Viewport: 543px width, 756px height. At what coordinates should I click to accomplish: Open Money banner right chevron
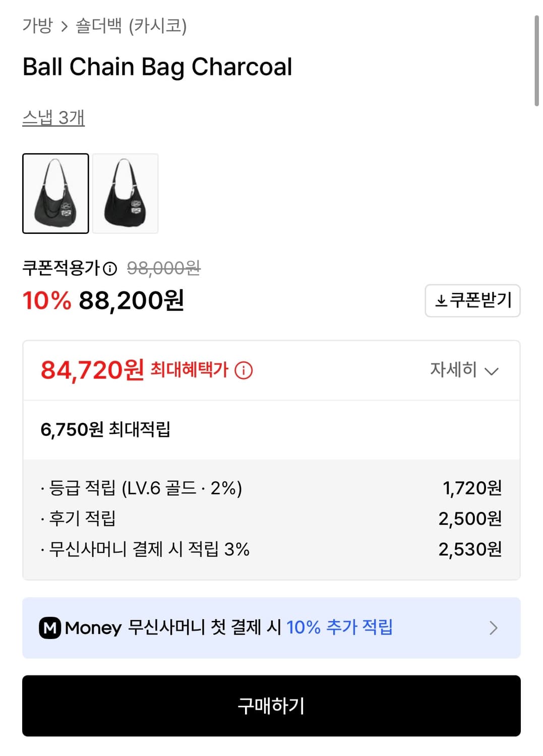(x=493, y=628)
